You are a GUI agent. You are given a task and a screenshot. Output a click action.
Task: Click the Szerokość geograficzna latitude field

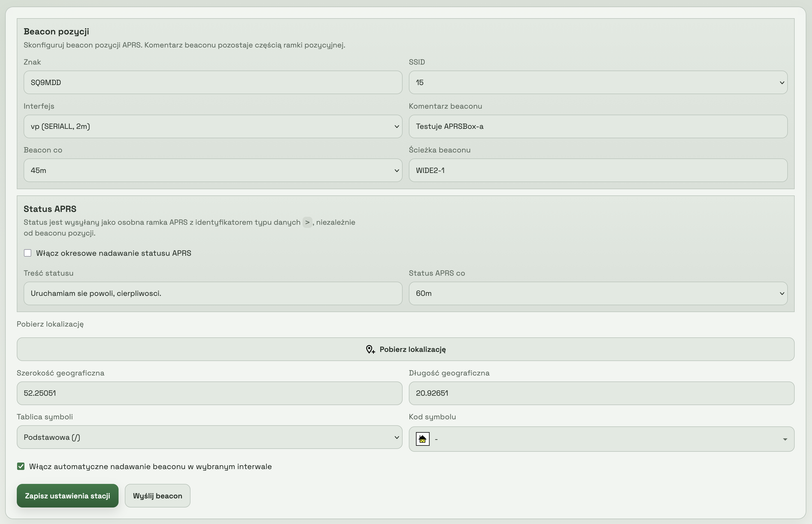coord(209,393)
